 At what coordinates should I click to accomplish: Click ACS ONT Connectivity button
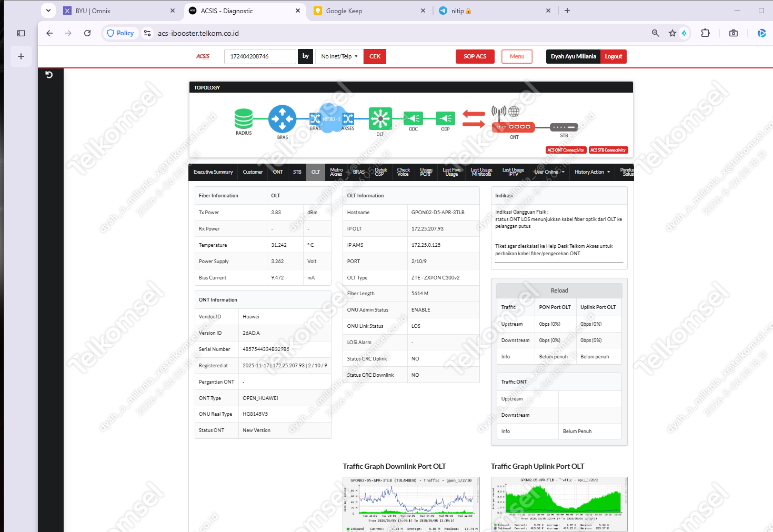coord(566,150)
